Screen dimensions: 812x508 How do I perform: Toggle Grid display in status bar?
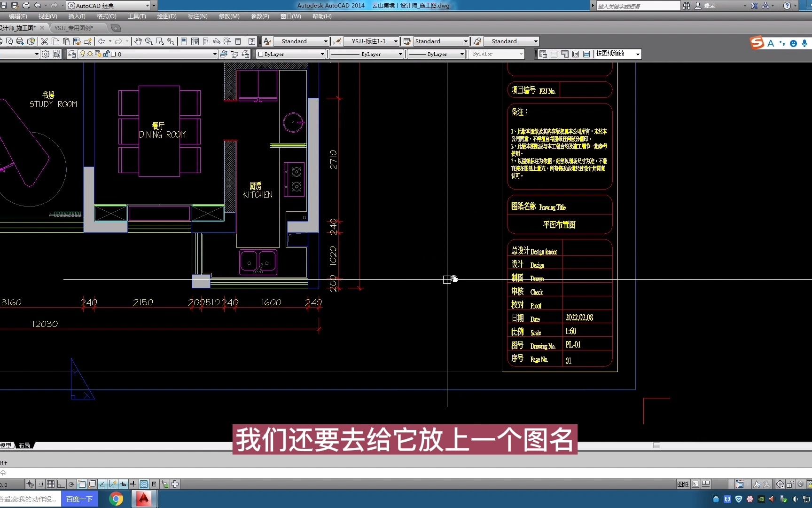(51, 484)
